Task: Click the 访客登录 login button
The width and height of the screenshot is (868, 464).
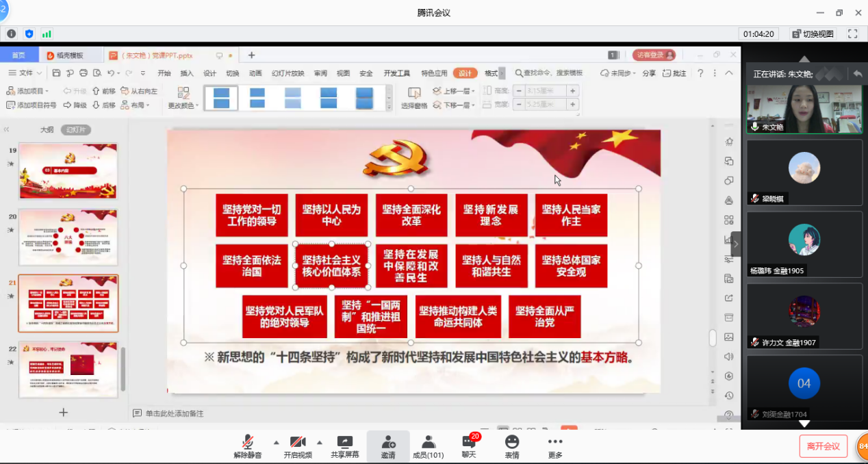Action: 652,55
